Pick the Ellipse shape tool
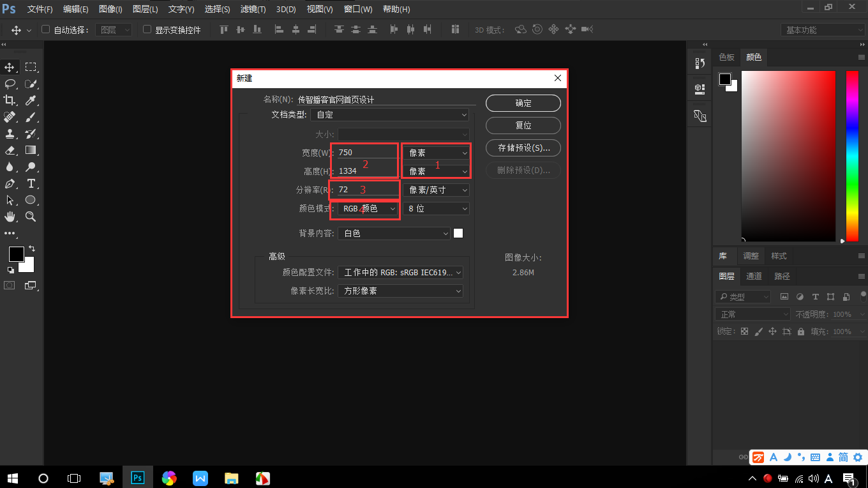Image resolution: width=868 pixels, height=488 pixels. (x=30, y=200)
